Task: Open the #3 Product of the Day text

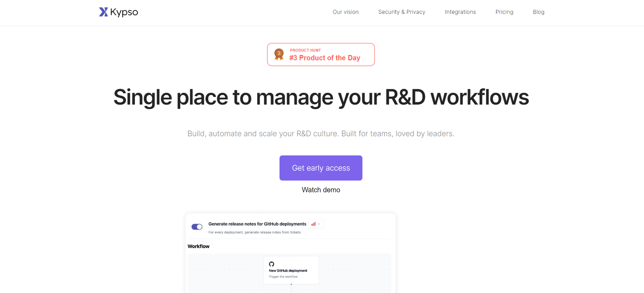Action: click(x=324, y=58)
